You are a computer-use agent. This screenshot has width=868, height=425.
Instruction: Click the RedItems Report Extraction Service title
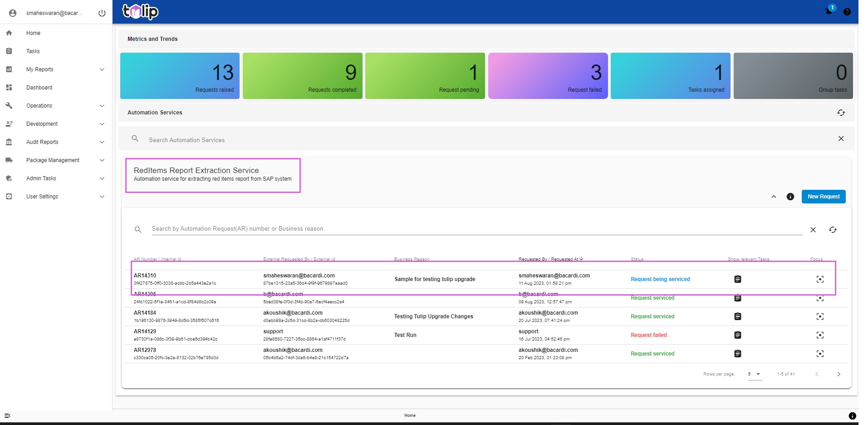(196, 170)
